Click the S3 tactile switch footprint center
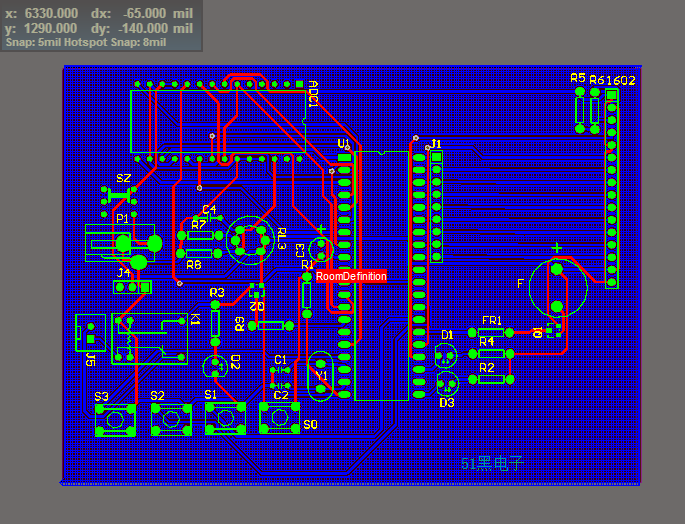The image size is (685, 524). tap(115, 420)
